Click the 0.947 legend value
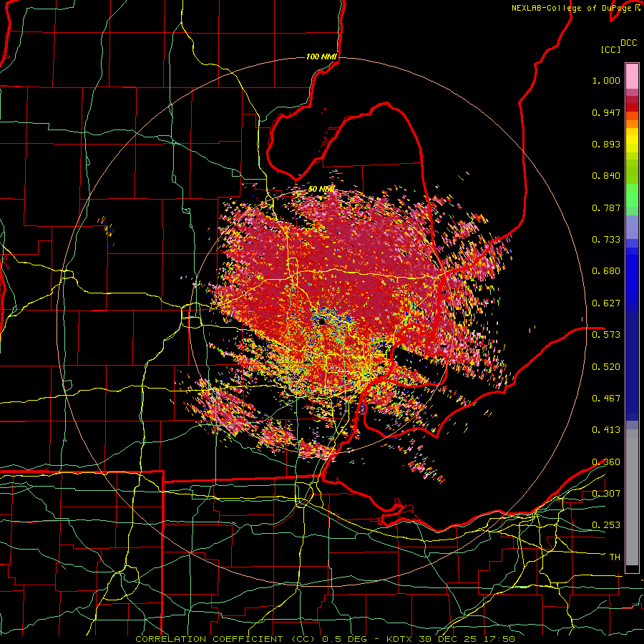644x644 pixels. [x=606, y=112]
